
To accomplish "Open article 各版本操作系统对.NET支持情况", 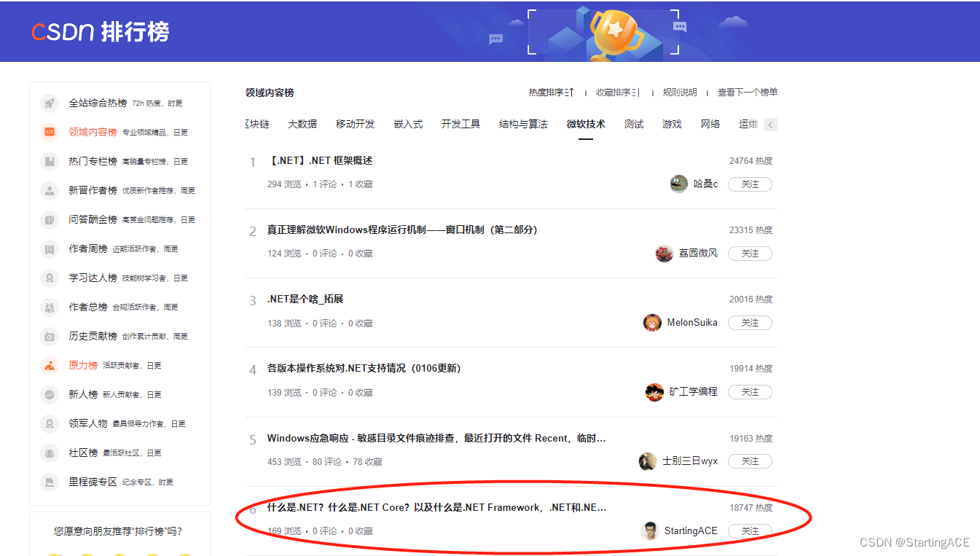I will 364,368.
